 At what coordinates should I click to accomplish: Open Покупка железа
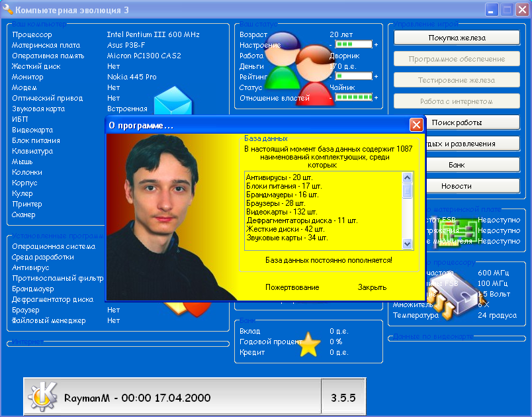[457, 38]
